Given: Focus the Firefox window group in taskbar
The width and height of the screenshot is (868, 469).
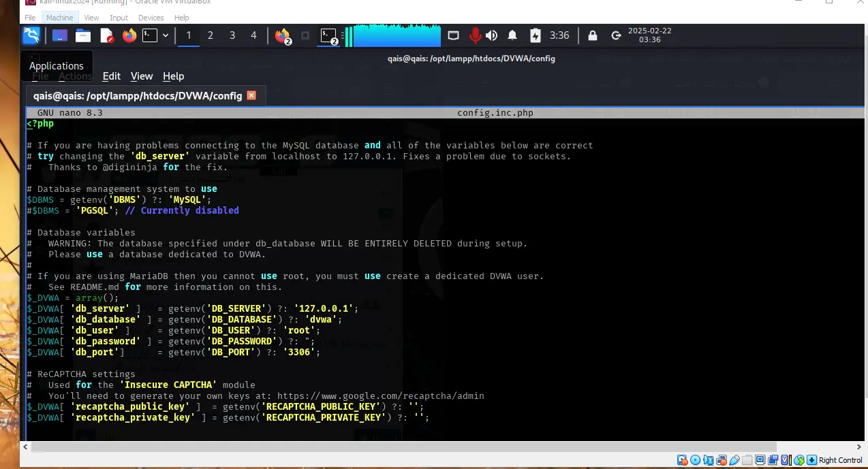Looking at the screenshot, I should click(x=283, y=36).
